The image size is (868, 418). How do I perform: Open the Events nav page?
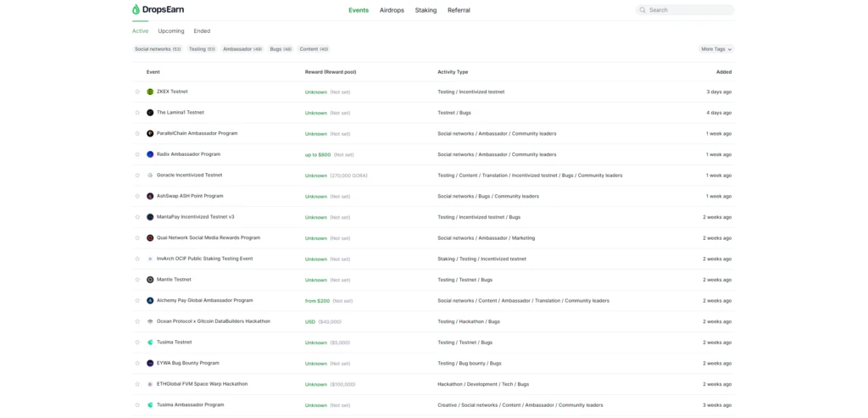tap(359, 10)
